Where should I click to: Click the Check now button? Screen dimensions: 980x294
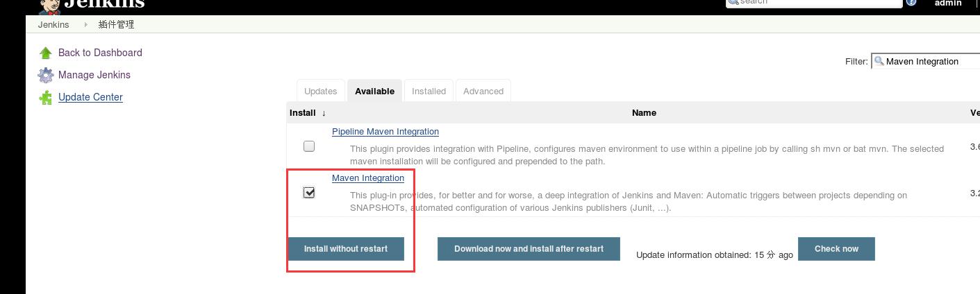pyautogui.click(x=836, y=248)
